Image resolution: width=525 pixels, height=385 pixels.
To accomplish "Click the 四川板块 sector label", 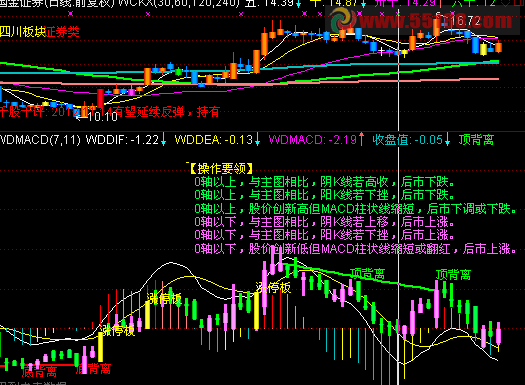I will click(22, 32).
